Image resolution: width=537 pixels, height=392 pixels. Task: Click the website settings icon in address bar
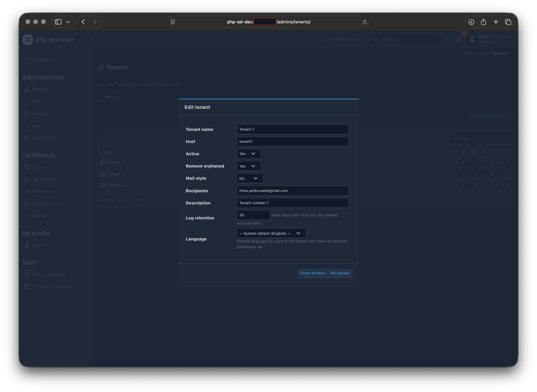173,22
